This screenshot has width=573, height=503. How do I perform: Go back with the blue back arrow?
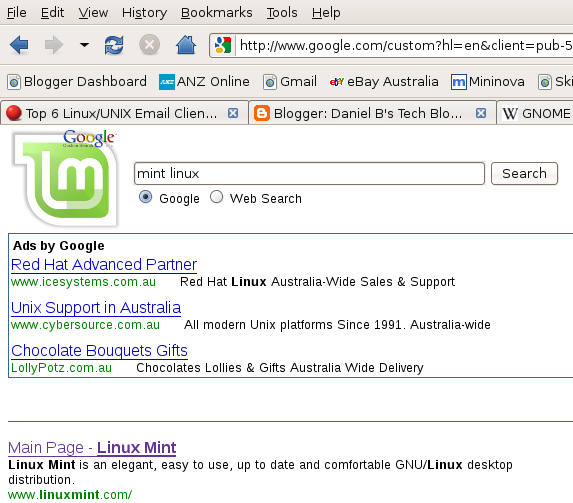click(19, 45)
